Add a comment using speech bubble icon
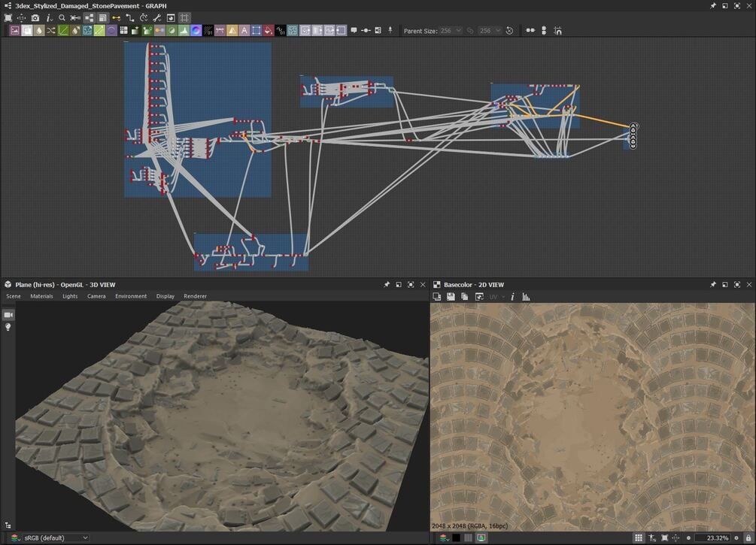This screenshot has width=756, height=545. tap(354, 30)
